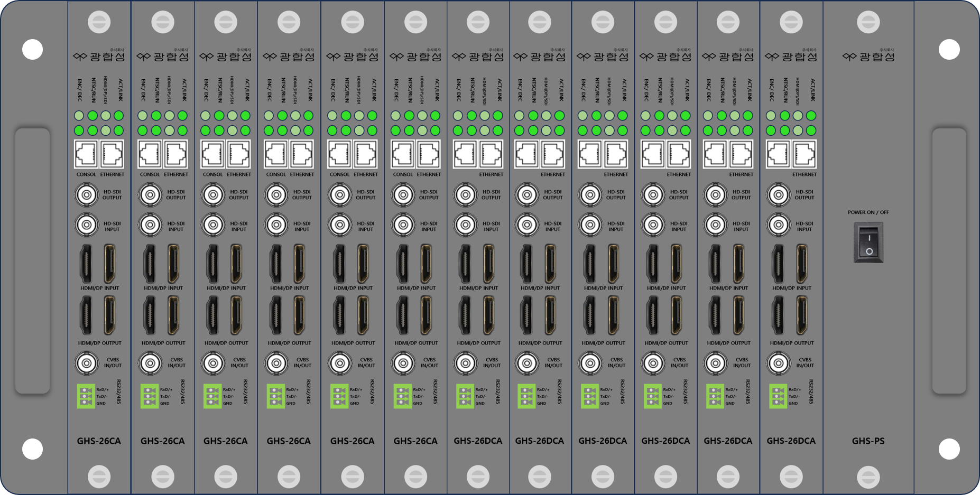Click CONSOL port on fourth GHS-26CA card
This screenshot has width=980, height=495.
276,154
